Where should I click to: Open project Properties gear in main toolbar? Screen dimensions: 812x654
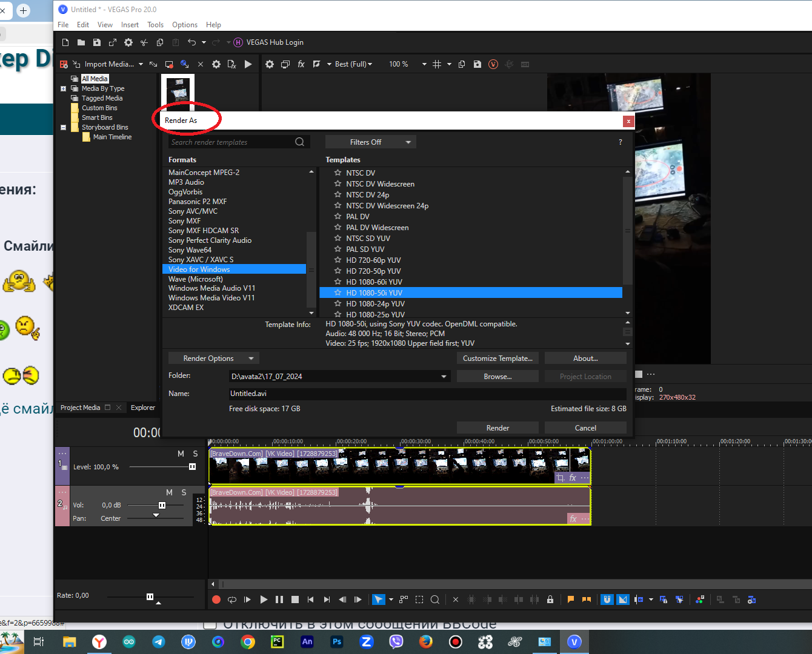pos(128,42)
